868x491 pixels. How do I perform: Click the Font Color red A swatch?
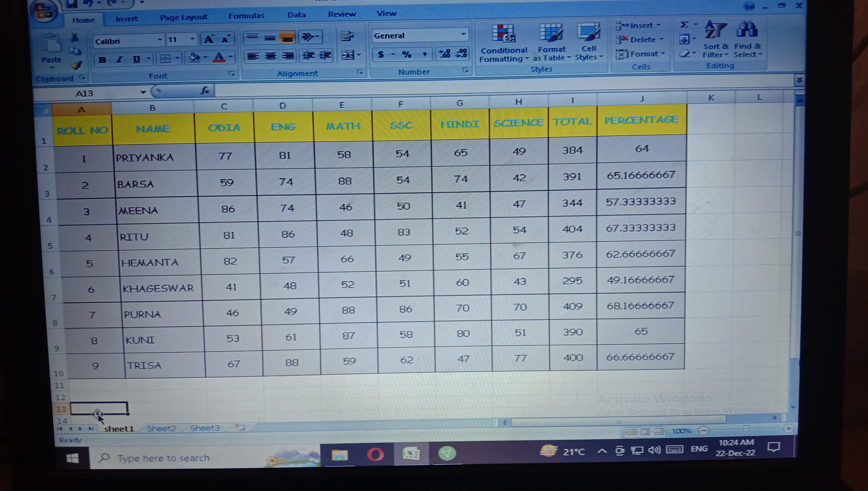pyautogui.click(x=219, y=57)
